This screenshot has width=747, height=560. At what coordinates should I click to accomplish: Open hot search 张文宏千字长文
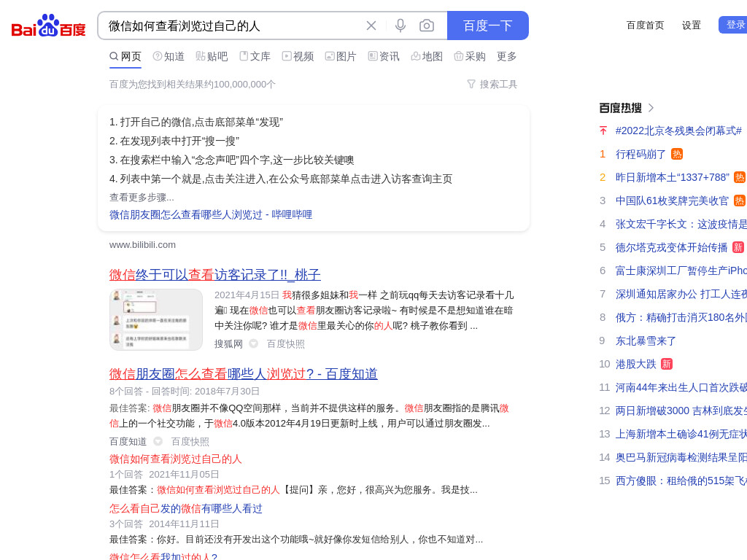coord(681,225)
